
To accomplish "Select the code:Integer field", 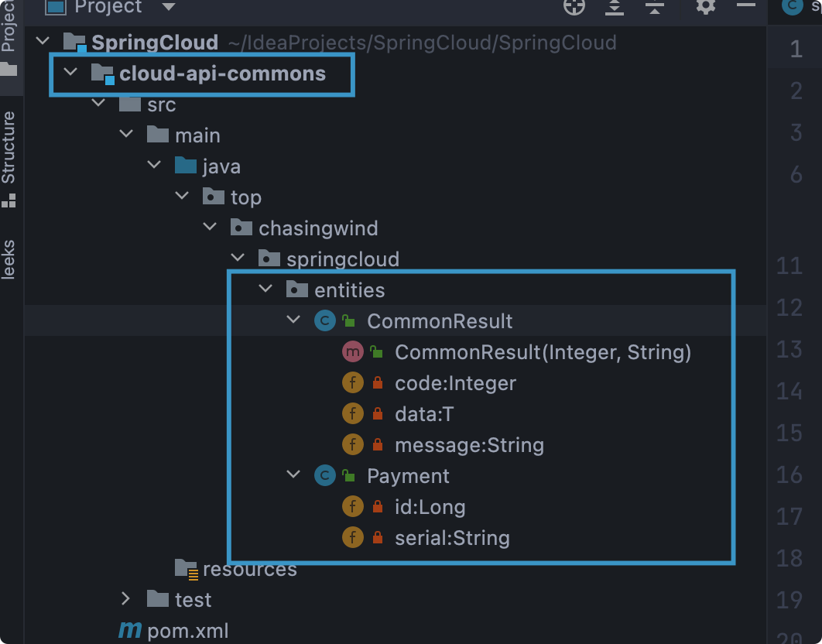I will click(455, 383).
